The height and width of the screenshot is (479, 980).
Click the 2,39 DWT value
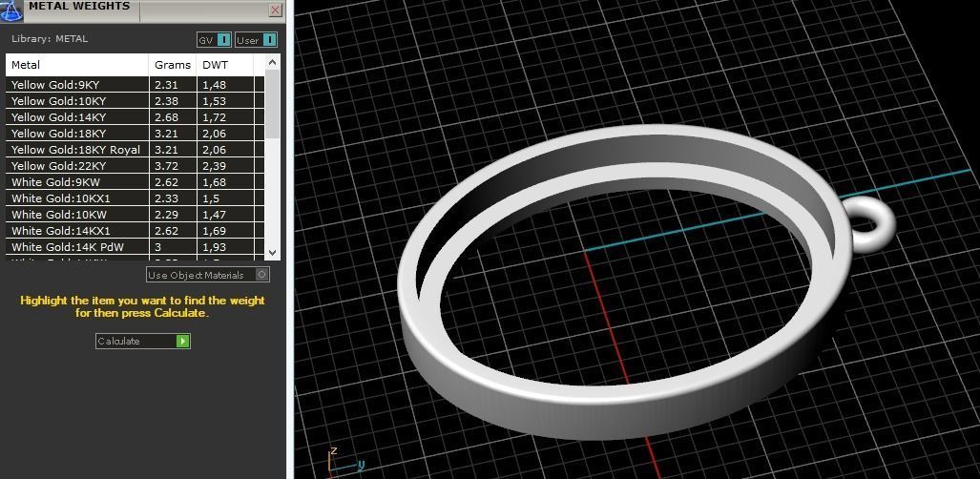point(214,166)
